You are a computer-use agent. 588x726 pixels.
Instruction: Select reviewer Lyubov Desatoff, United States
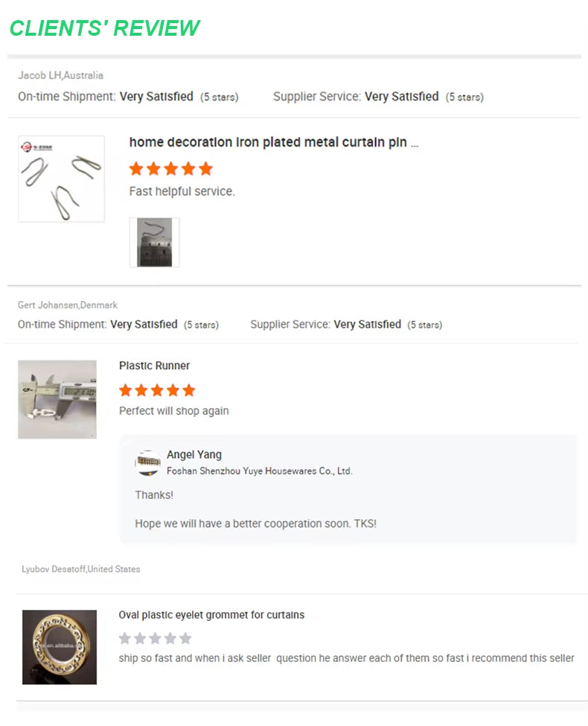[x=81, y=569]
